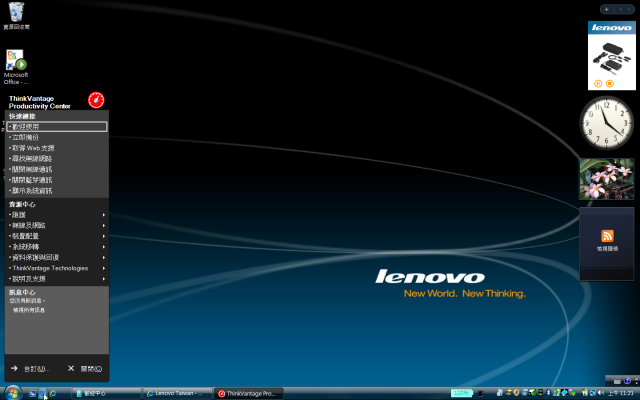Click the taskbar clock showing 11:21
Viewport: 640px width, 400px height.
[x=620, y=393]
